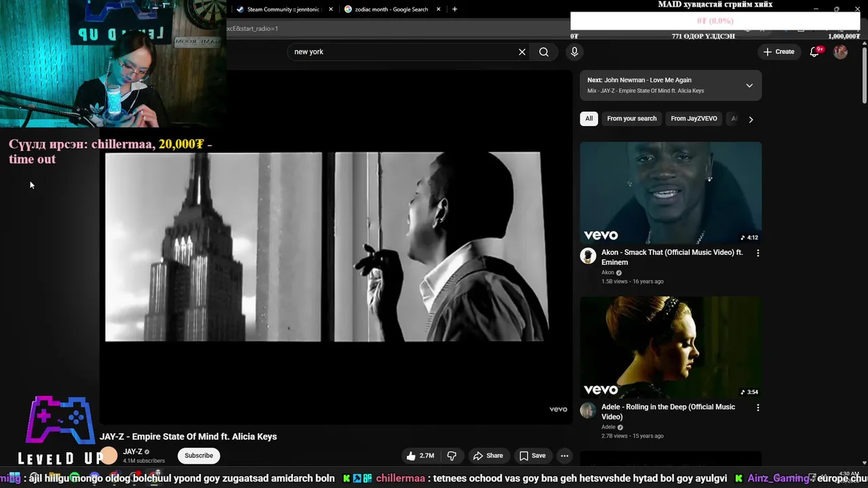Clear the YouTube search box text
Screen dimensions: 868x488
(x=522, y=52)
